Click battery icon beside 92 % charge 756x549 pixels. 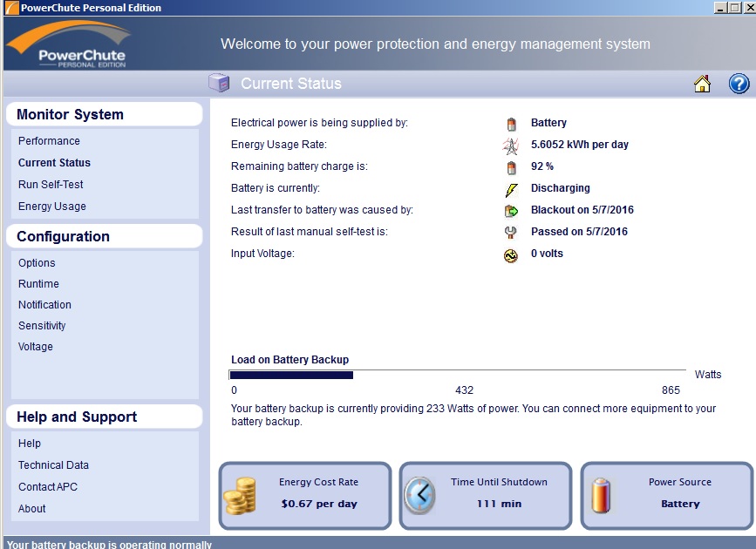point(511,167)
